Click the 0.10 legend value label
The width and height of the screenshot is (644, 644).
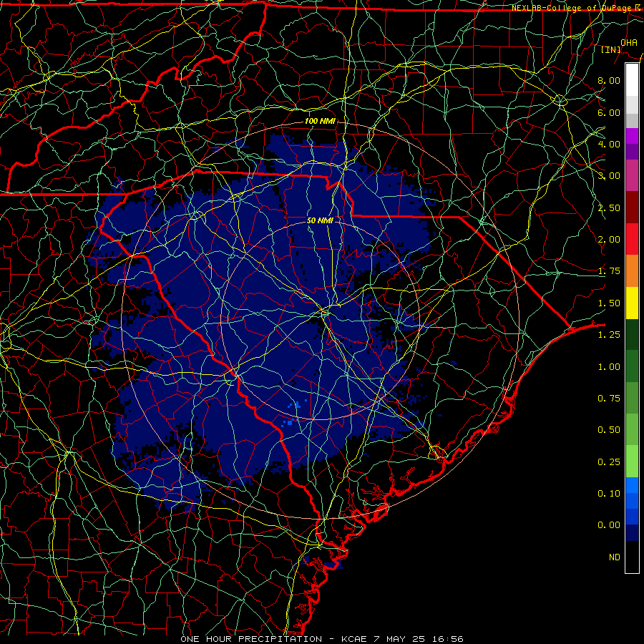click(x=609, y=494)
